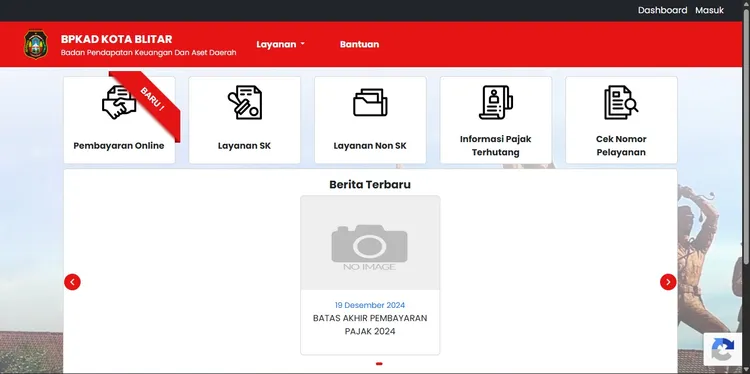This screenshot has height=374, width=750.
Task: Click the Cek Nomor Pelayanan magnifier icon
Action: click(x=621, y=102)
